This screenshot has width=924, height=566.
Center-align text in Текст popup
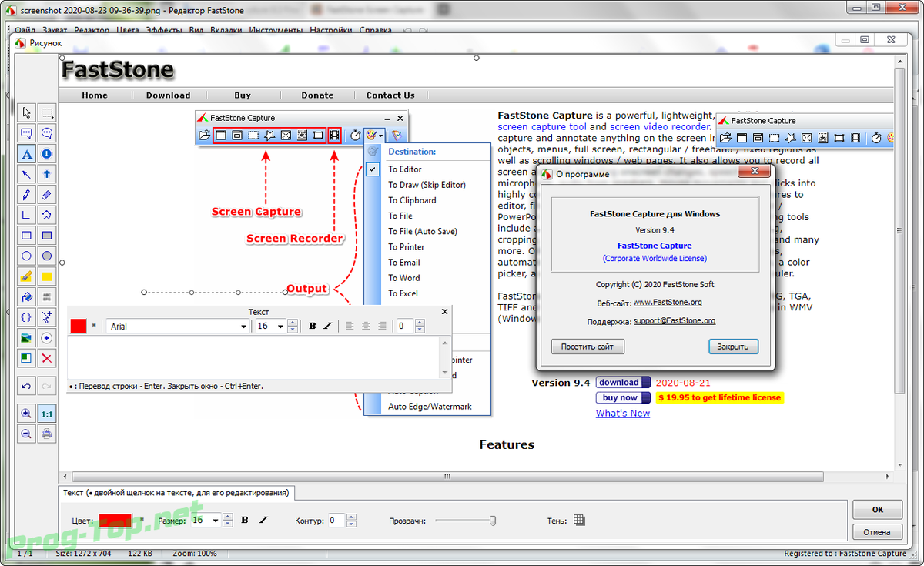click(366, 326)
